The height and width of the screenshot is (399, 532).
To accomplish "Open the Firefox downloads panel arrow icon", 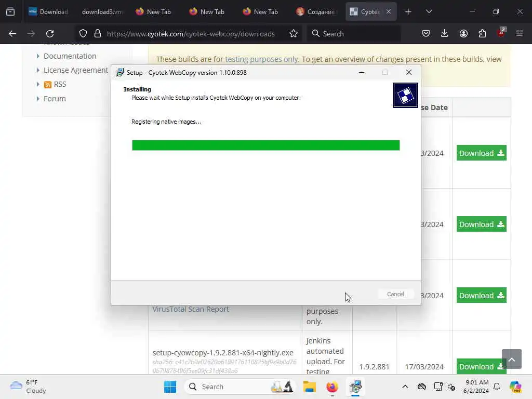I will pos(445,34).
